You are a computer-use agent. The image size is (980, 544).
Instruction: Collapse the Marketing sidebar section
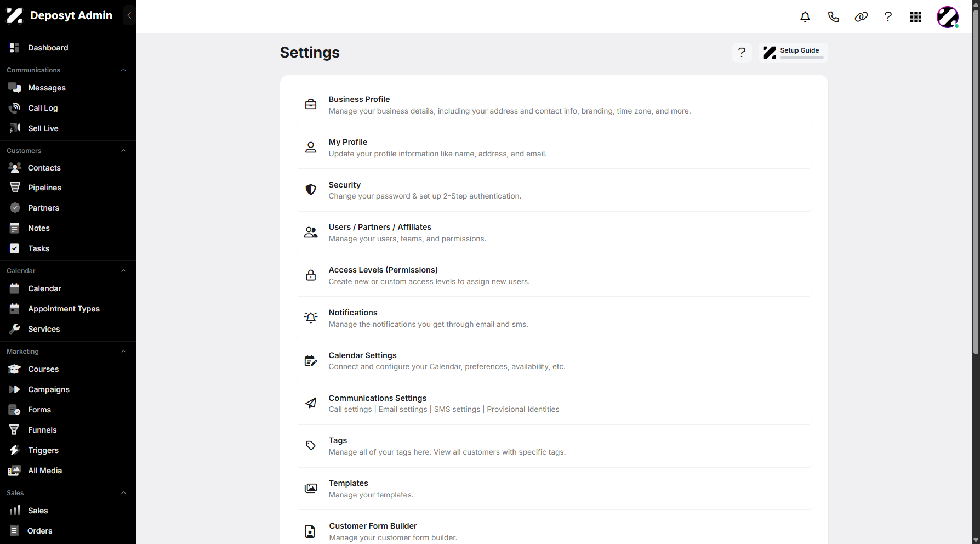tap(123, 352)
